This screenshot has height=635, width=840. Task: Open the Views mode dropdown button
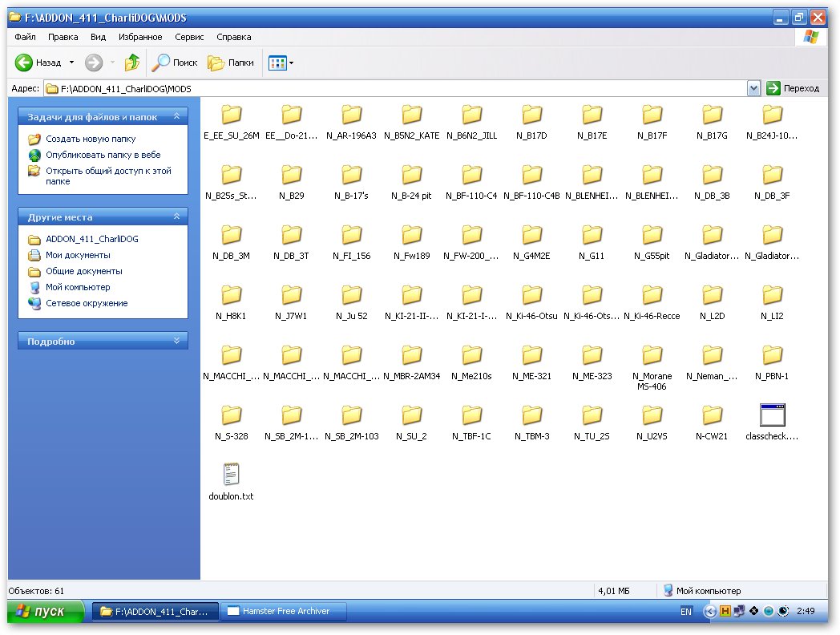pyautogui.click(x=281, y=63)
